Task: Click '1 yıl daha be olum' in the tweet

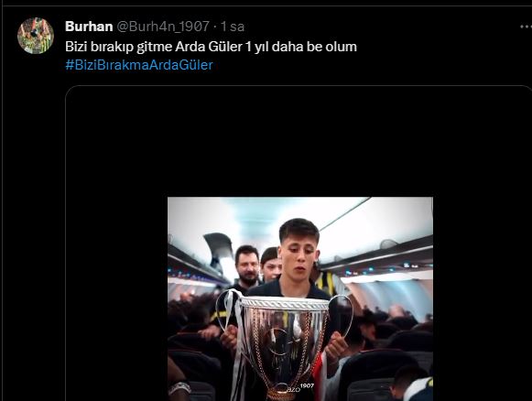Action: 301,47
